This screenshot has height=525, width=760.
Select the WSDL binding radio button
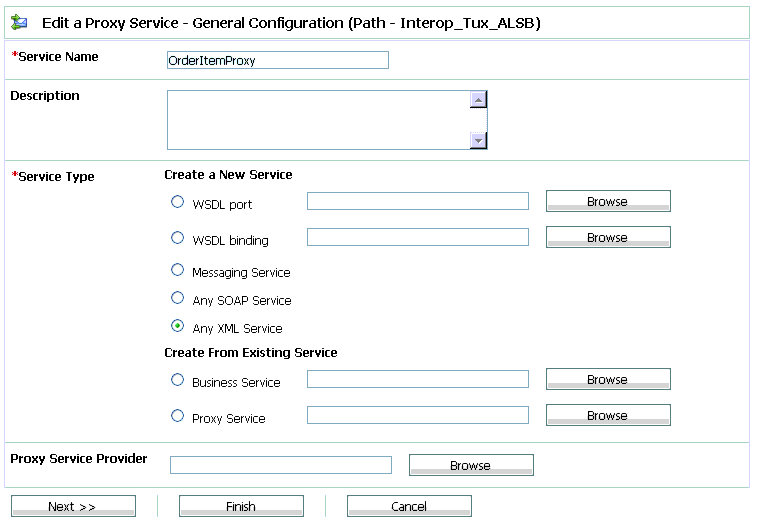tap(177, 238)
